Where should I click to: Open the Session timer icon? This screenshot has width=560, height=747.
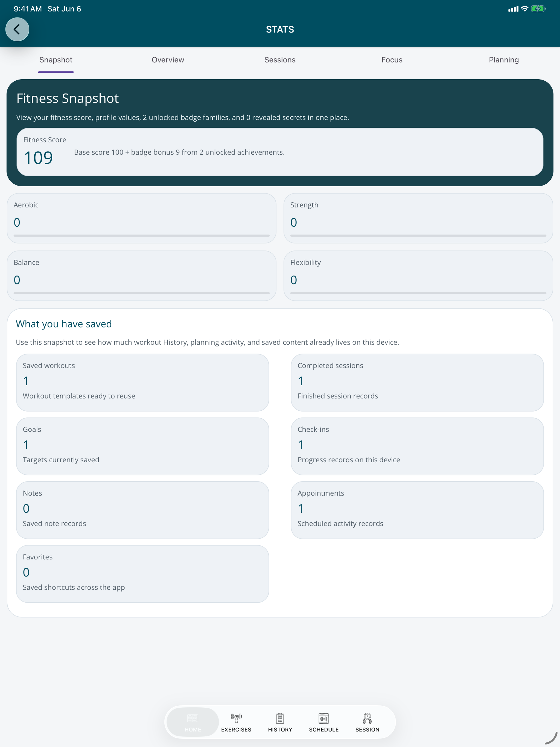click(367, 718)
